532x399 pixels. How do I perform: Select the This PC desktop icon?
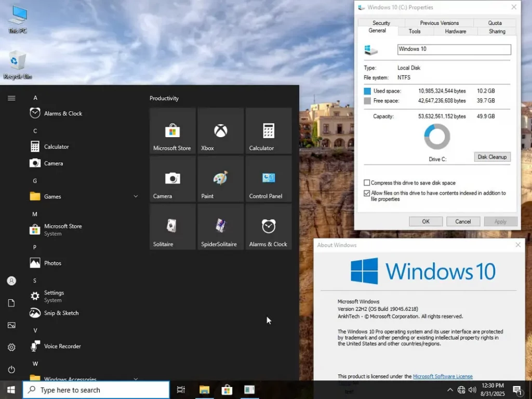[18, 19]
